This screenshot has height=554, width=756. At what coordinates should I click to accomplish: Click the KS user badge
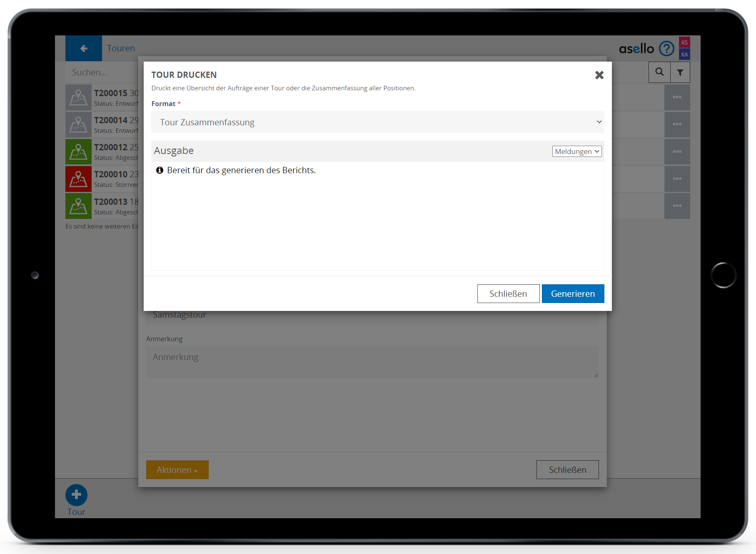pos(684,42)
